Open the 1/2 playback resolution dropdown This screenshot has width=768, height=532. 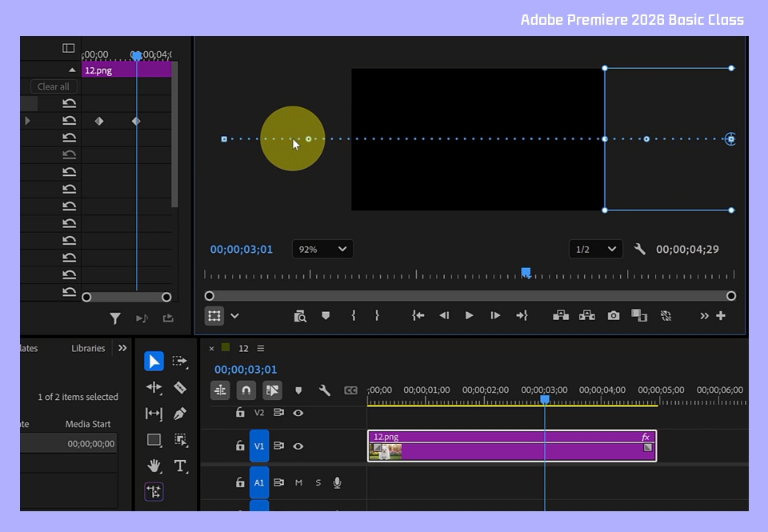[x=595, y=250]
